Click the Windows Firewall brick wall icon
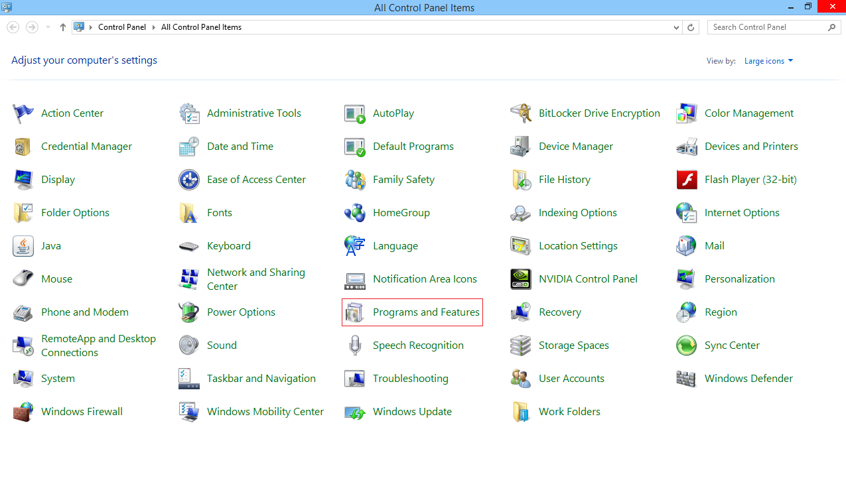The height and width of the screenshot is (504, 846). (x=23, y=412)
